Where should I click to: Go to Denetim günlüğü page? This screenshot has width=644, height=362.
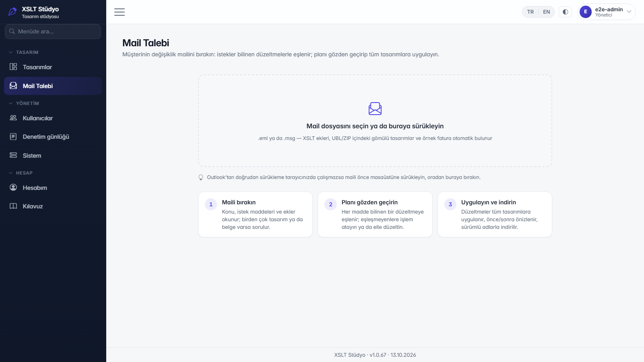coord(53,137)
